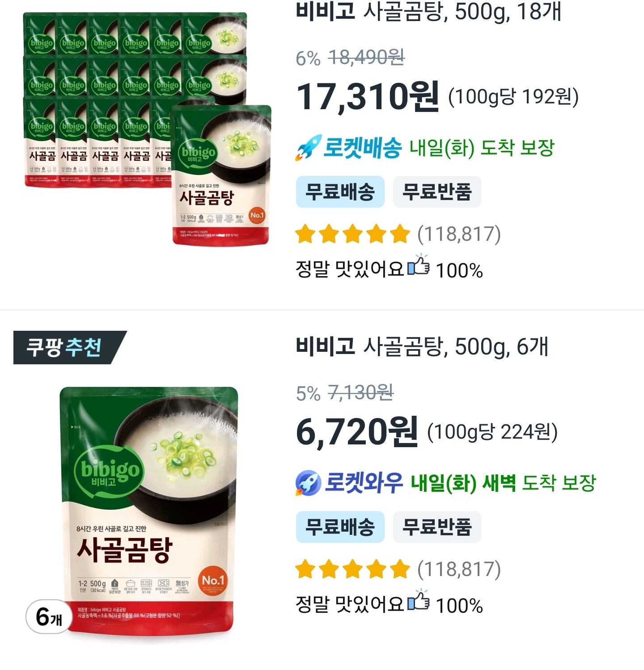Tap star rating of the 18개 product

click(x=352, y=234)
